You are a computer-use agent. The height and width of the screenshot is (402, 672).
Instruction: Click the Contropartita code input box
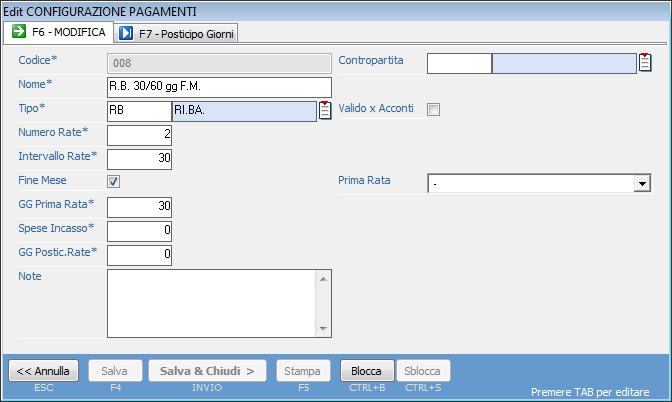click(459, 64)
